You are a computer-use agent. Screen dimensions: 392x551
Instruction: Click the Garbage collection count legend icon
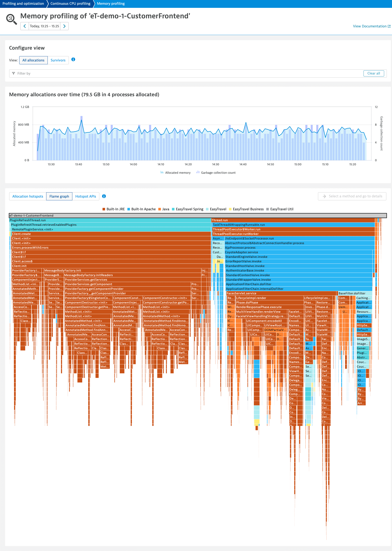[198, 172]
